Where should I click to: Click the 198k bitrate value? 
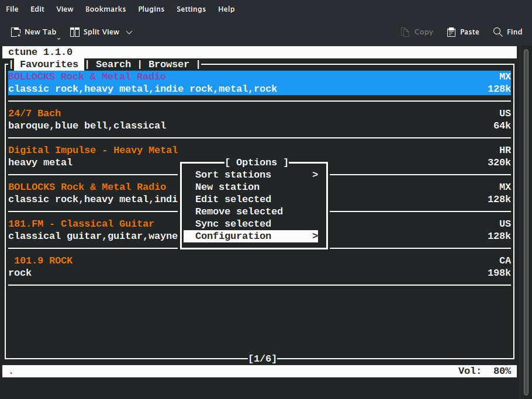(499, 273)
